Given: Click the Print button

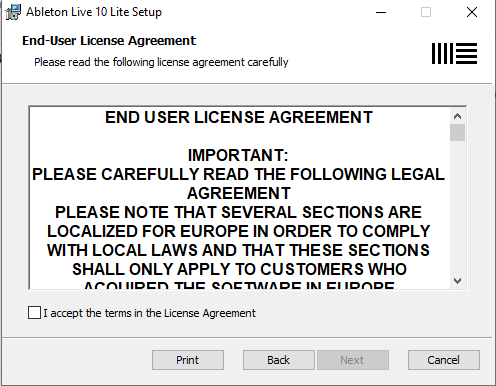Looking at the screenshot, I should pyautogui.click(x=188, y=360).
